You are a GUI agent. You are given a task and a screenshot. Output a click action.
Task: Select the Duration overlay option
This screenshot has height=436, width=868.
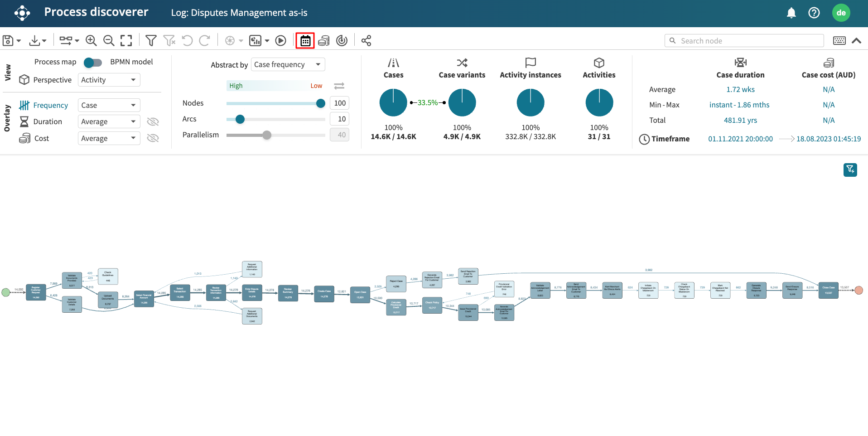pyautogui.click(x=47, y=122)
